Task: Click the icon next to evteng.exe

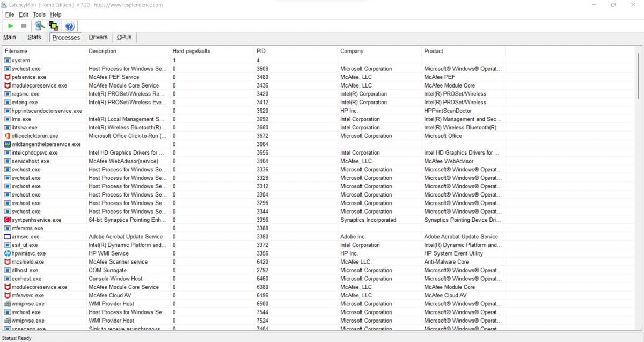Action: pyautogui.click(x=8, y=102)
